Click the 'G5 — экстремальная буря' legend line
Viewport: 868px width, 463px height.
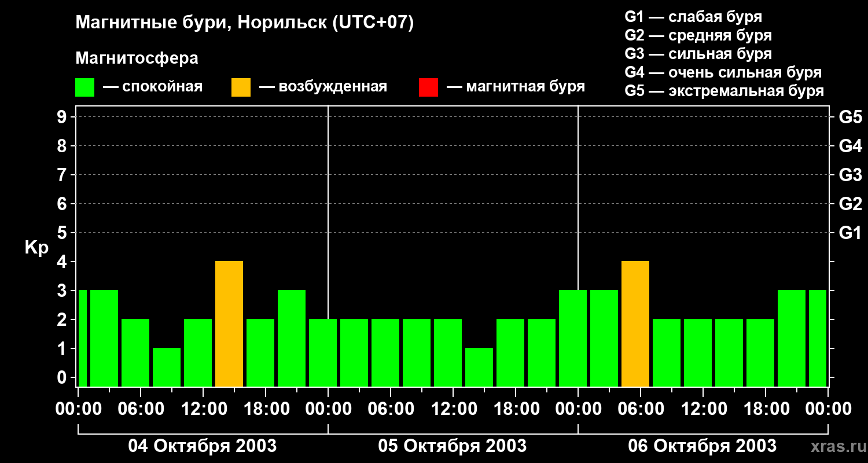[724, 91]
